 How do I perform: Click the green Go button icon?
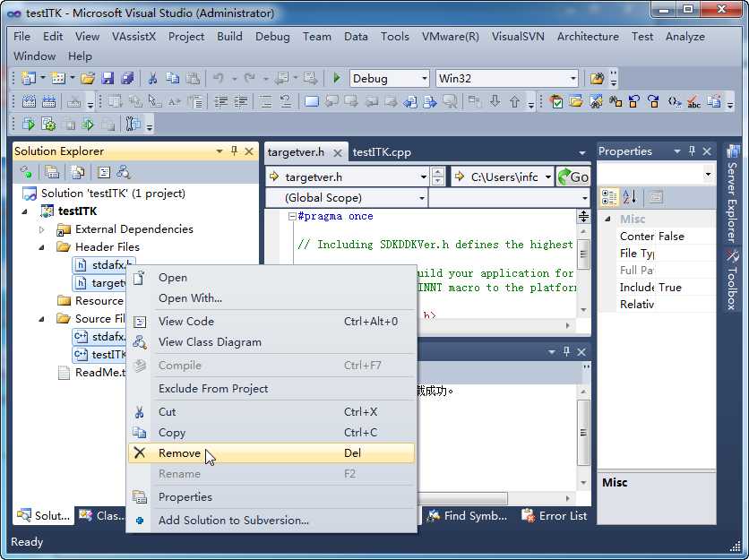573,177
